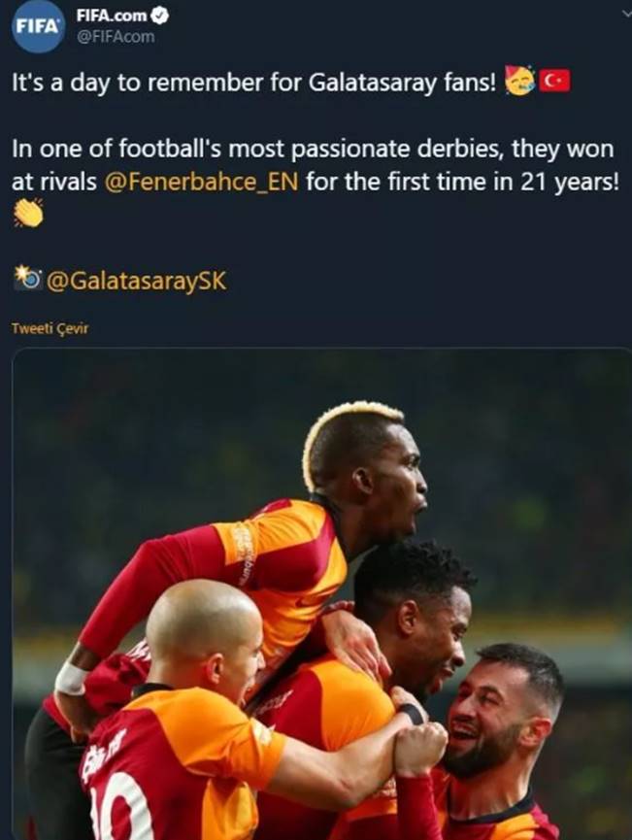Viewport: 632px width, 840px height.
Task: Click the FIFA.com display name
Action: [112, 15]
